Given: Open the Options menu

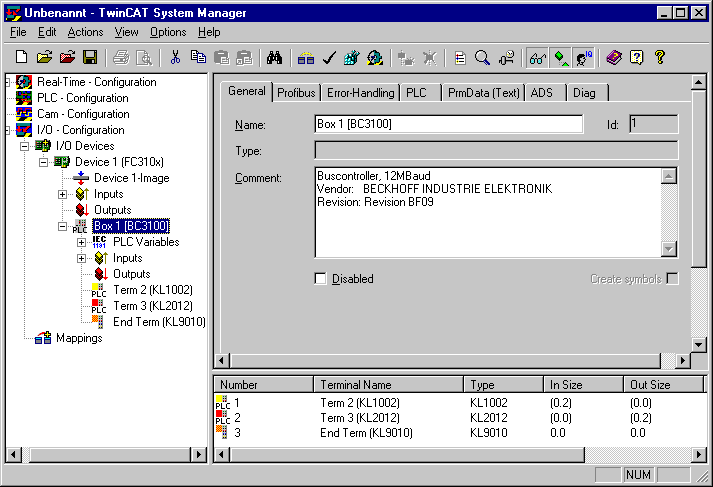Looking at the screenshot, I should (168, 32).
